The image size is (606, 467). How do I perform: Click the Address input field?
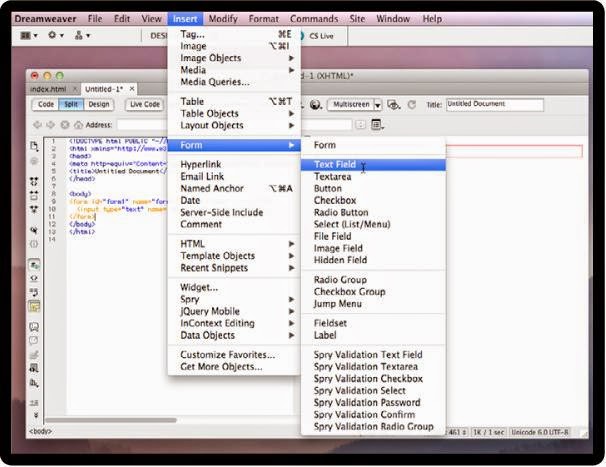142,125
